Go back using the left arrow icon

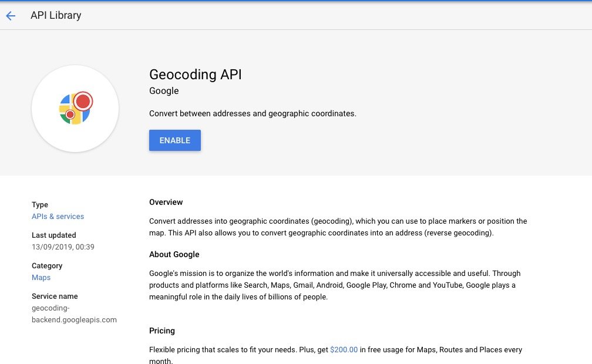click(x=11, y=15)
